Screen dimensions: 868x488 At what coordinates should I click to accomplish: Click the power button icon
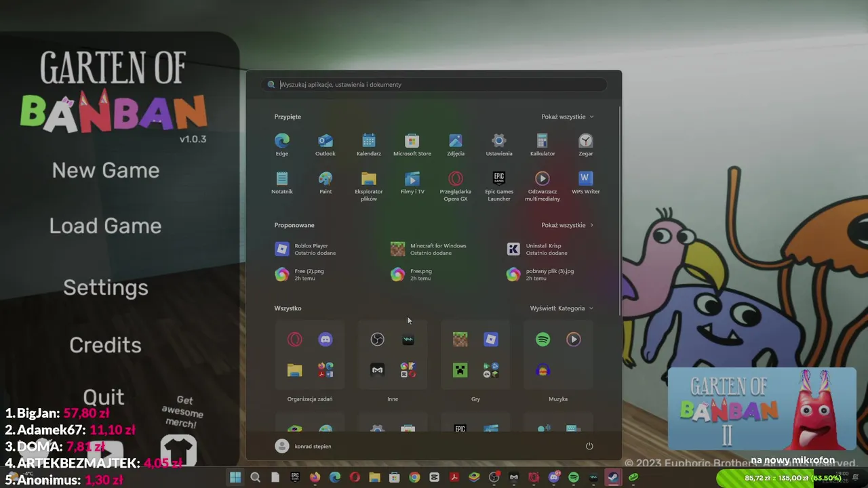click(x=589, y=446)
